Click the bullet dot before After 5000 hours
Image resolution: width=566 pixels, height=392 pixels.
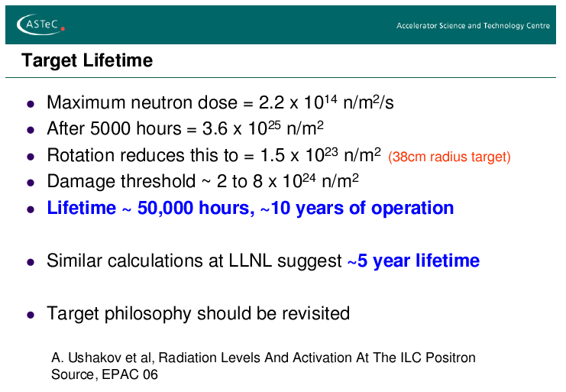[x=31, y=130]
